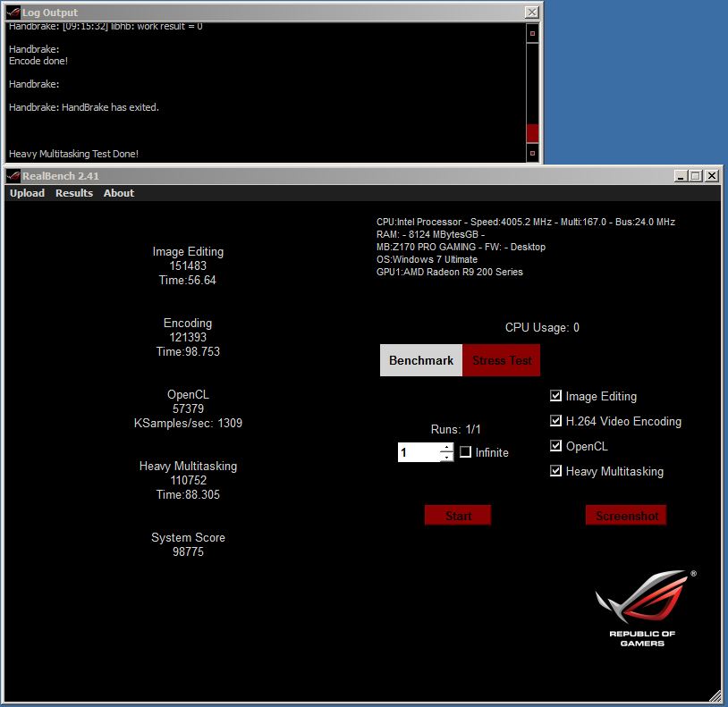This screenshot has height=707, width=728.
Task: Close the Log Output window
Action: [x=531, y=12]
